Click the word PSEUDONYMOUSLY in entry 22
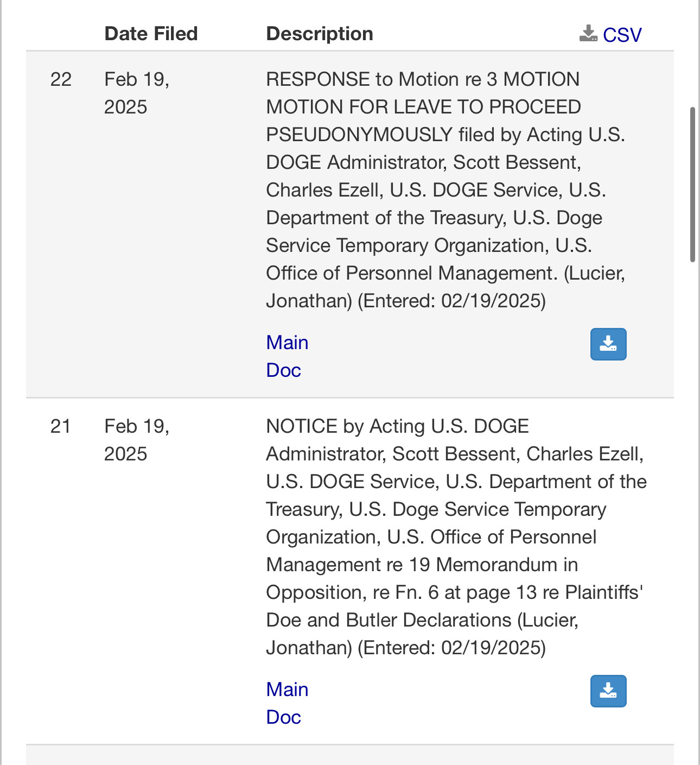Image resolution: width=700 pixels, height=765 pixels. 359,135
